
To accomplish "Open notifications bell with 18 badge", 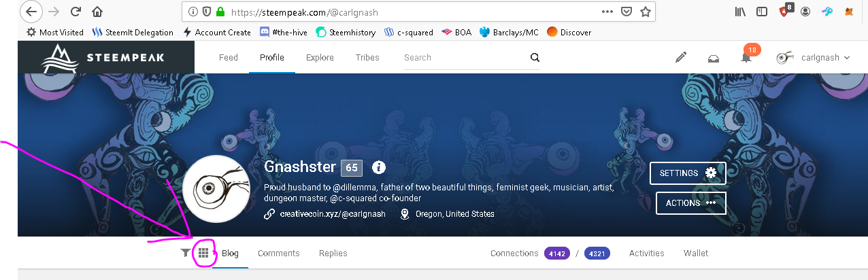I will (746, 58).
